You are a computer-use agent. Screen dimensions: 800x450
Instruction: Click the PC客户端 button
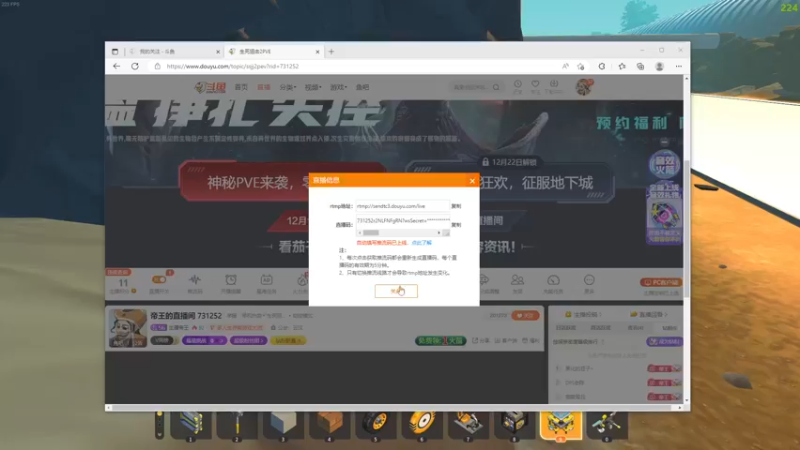(661, 282)
